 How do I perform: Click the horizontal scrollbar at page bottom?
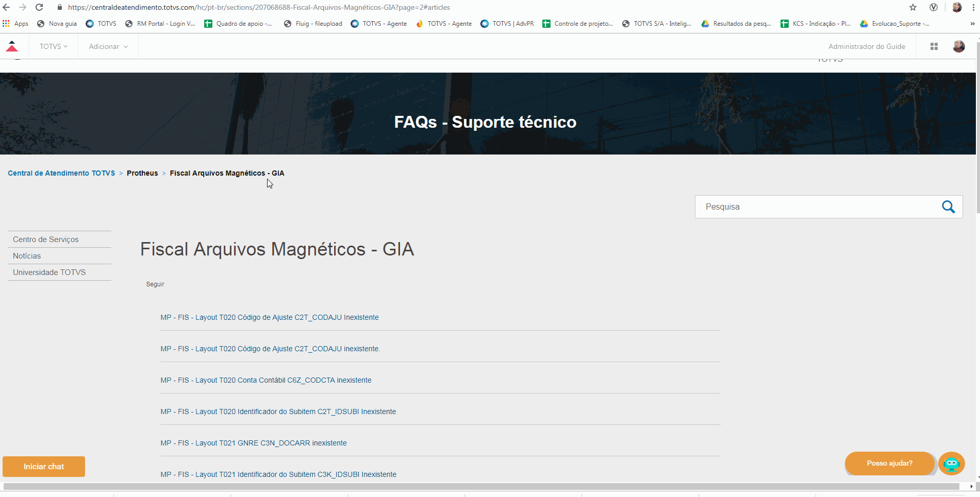(481, 486)
